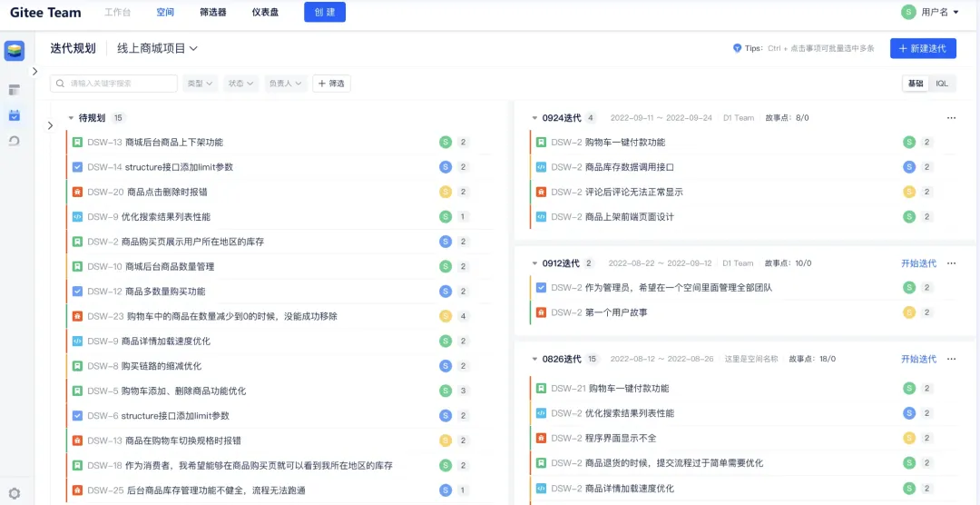
Task: Focus the keyword search input
Action: tap(113, 84)
